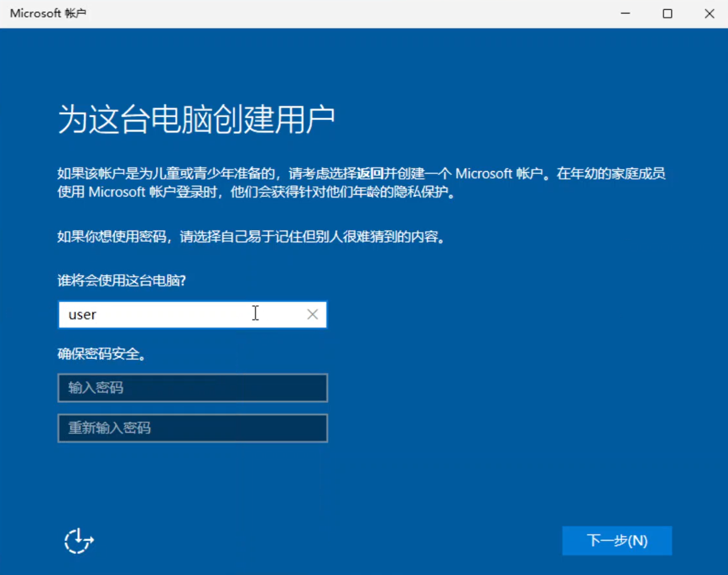Clear the username field with the X
The image size is (728, 575).
(312, 314)
